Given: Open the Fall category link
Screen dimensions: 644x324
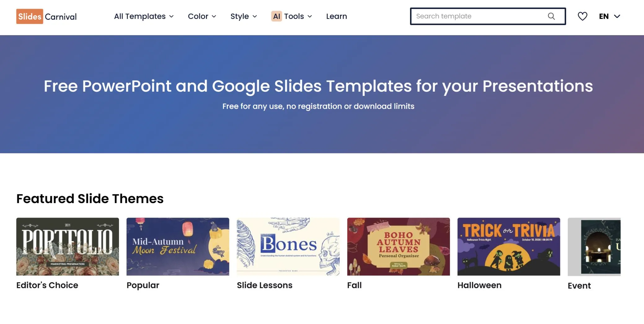Looking at the screenshot, I should tap(354, 285).
